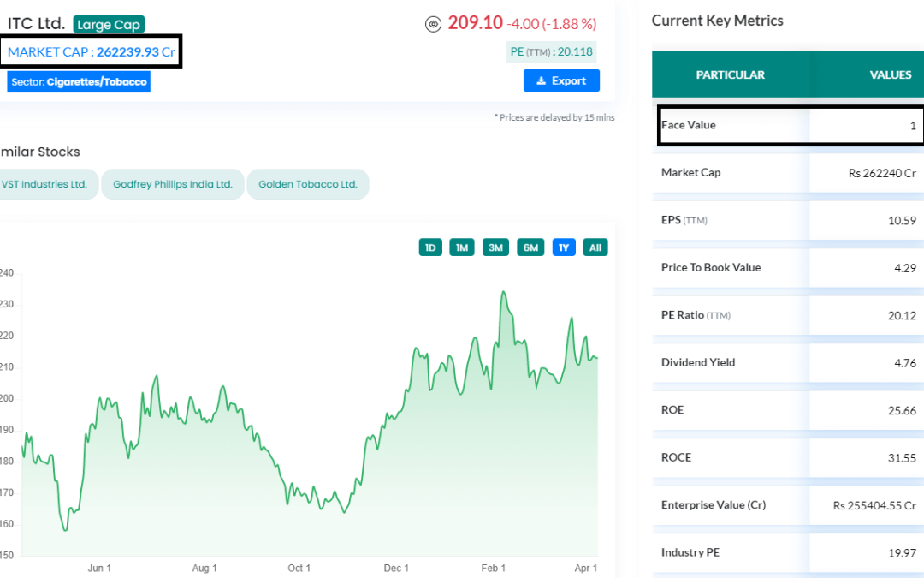Image resolution: width=924 pixels, height=578 pixels.
Task: Select the 1M chart range
Action: (462, 247)
